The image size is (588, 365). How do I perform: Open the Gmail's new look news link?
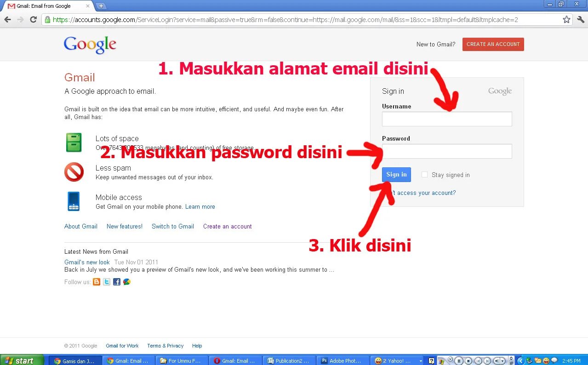(x=87, y=262)
